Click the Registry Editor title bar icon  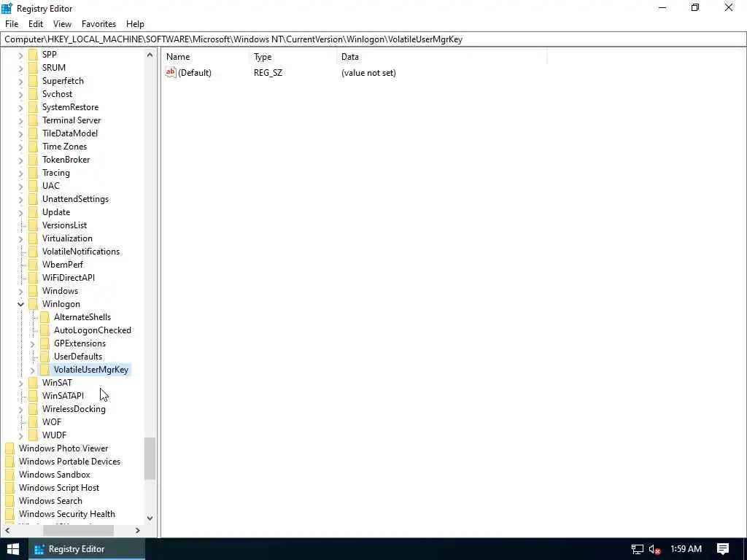pyautogui.click(x=7, y=8)
